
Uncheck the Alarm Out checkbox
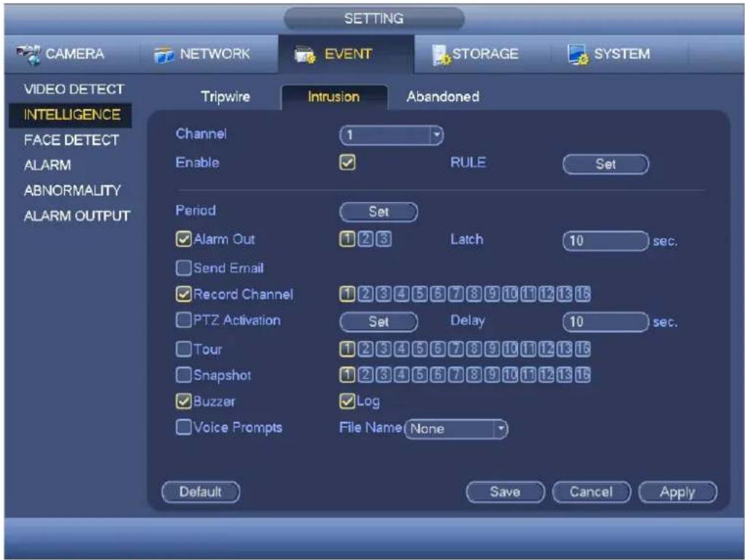pos(183,239)
